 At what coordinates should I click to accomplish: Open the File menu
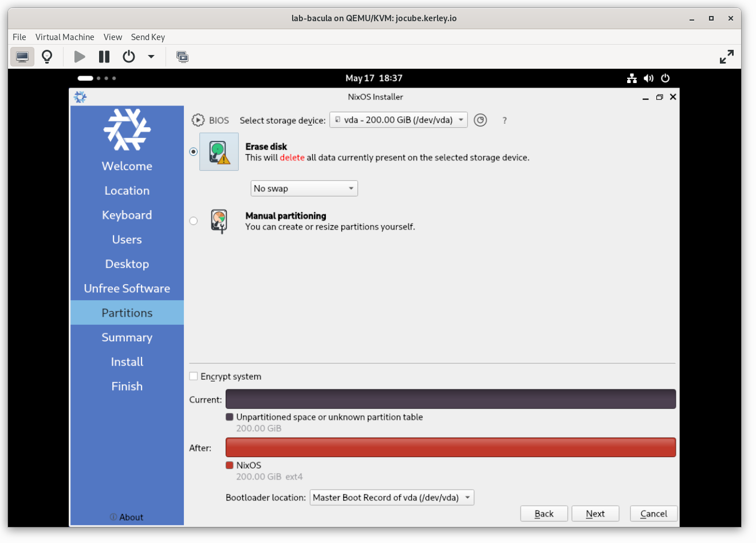[x=19, y=37]
